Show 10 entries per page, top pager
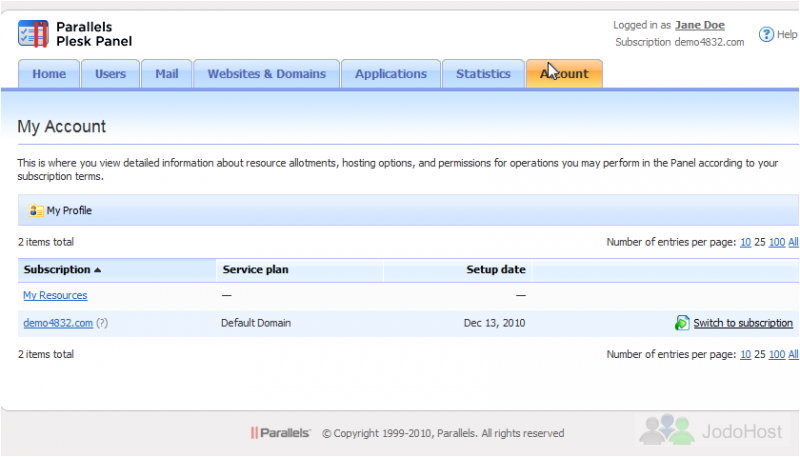800x457 pixels. pos(745,242)
